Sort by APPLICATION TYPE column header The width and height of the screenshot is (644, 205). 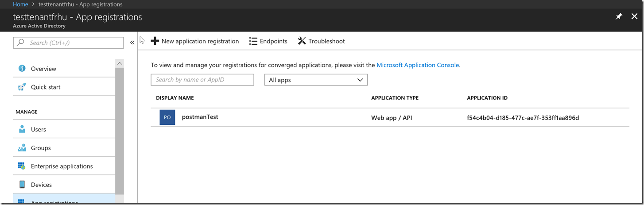point(395,98)
